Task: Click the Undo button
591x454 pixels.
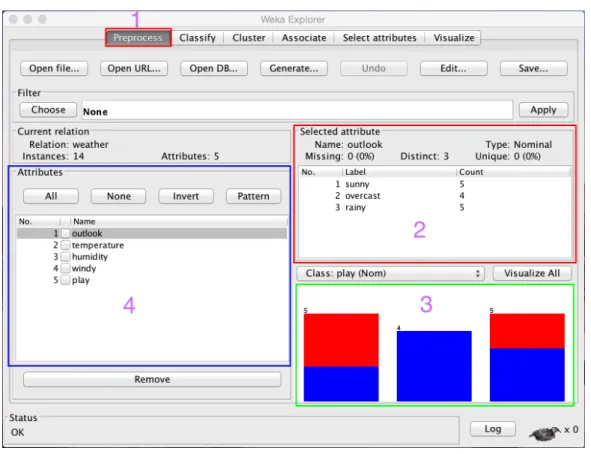Action: point(374,69)
